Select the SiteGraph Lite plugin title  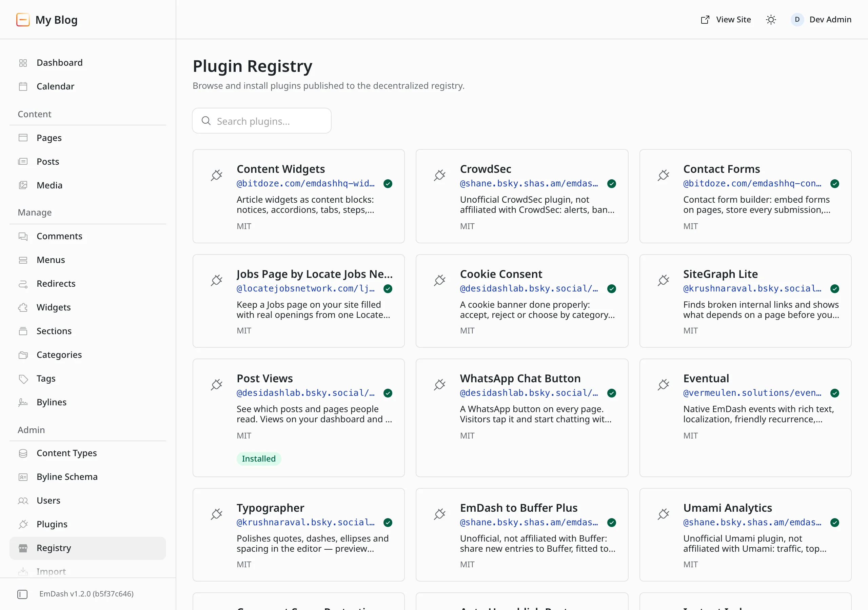click(x=720, y=274)
